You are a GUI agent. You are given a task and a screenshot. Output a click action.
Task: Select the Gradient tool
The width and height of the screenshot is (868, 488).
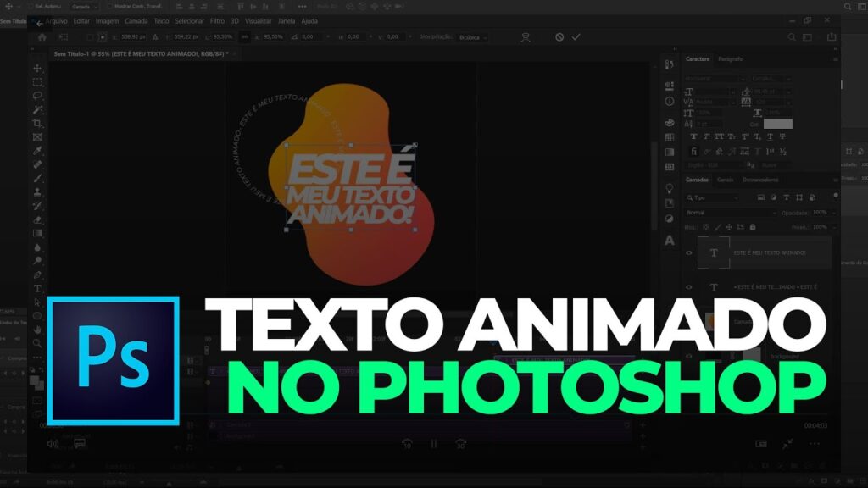37,234
